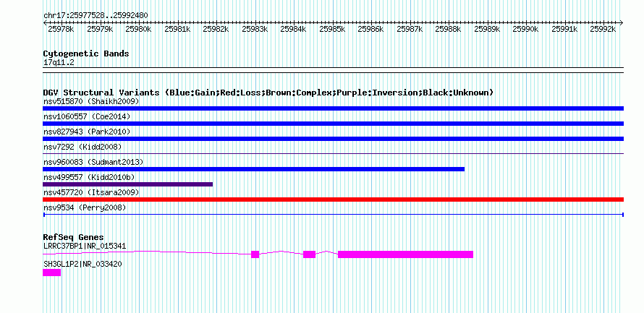Click the SH3GL1P2 magenta exon block
The width and height of the screenshot is (644, 313).
click(52, 273)
